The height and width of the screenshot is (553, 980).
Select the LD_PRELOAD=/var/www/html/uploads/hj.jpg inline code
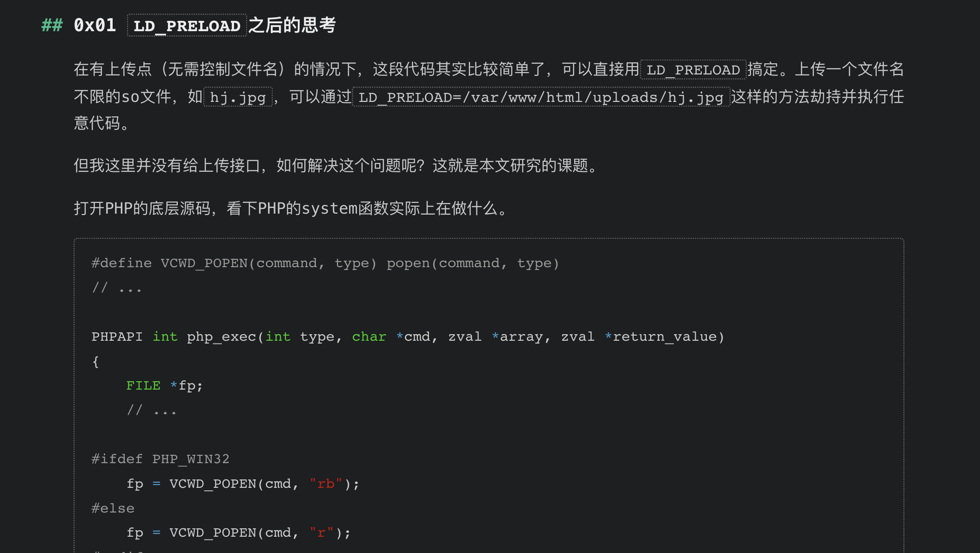tap(541, 97)
